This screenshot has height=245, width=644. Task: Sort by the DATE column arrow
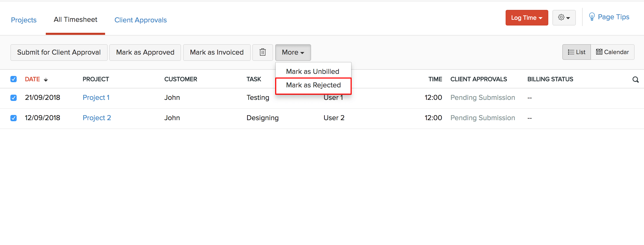click(46, 80)
